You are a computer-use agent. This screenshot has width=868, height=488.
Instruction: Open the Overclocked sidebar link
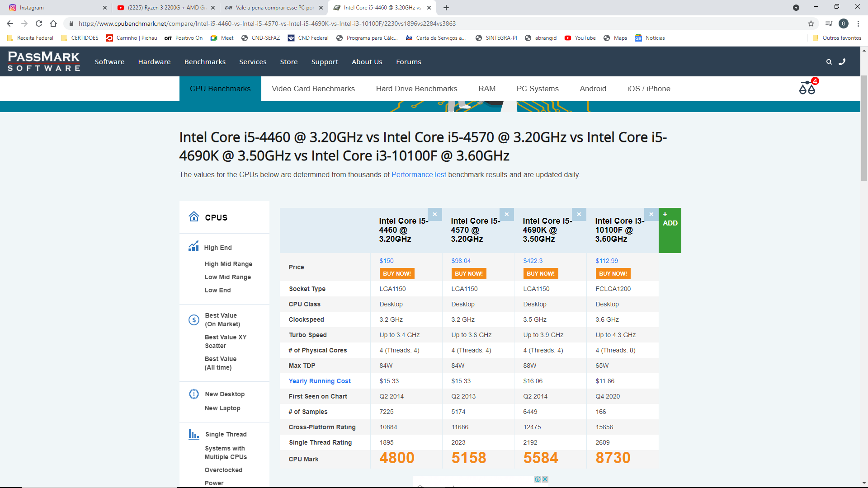point(223,470)
